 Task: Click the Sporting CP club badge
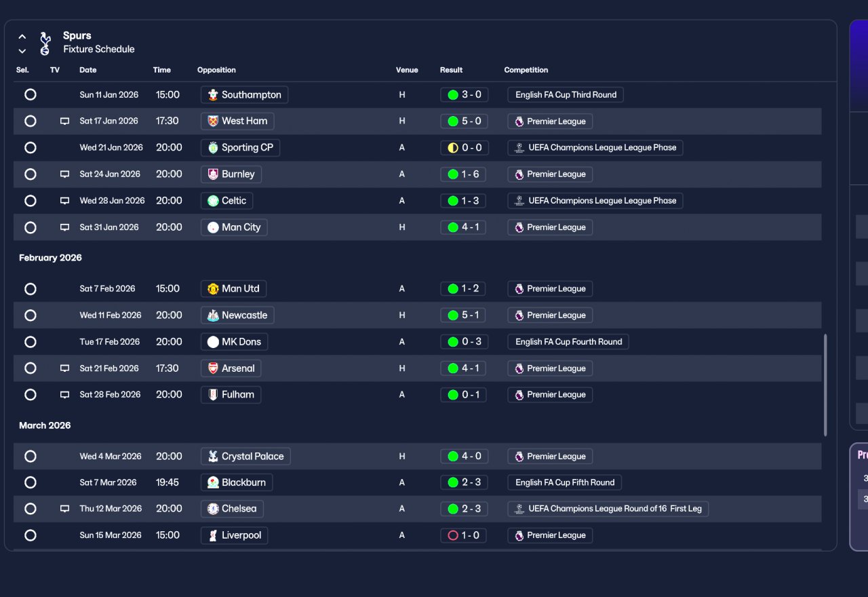[213, 147]
